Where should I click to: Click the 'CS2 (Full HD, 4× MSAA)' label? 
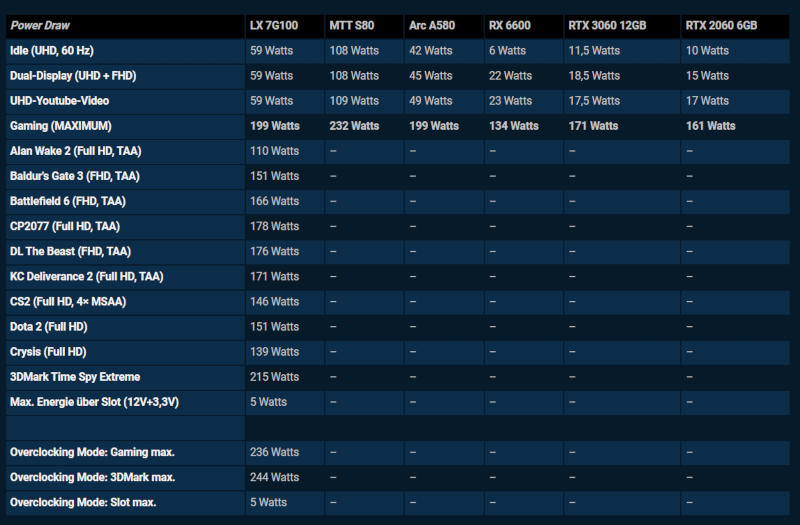[x=68, y=302]
